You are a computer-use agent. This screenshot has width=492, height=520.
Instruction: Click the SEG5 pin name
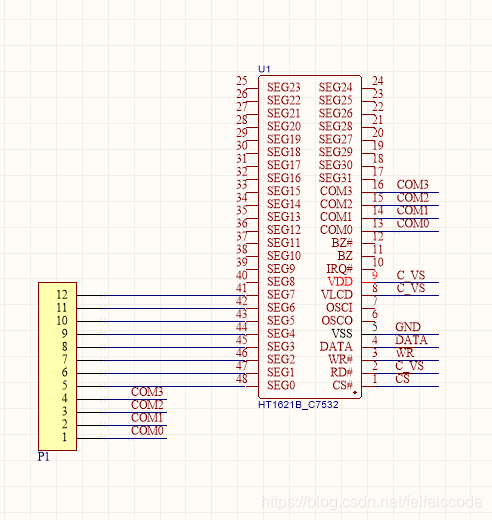pyautogui.click(x=281, y=321)
